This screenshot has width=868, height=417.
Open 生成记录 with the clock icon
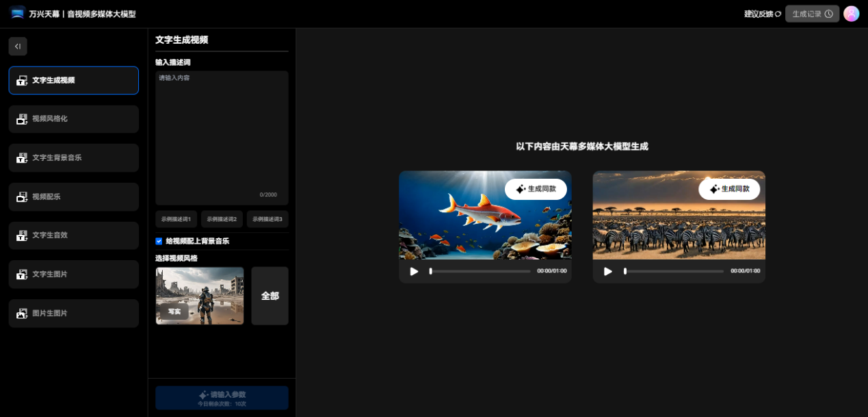pyautogui.click(x=811, y=13)
